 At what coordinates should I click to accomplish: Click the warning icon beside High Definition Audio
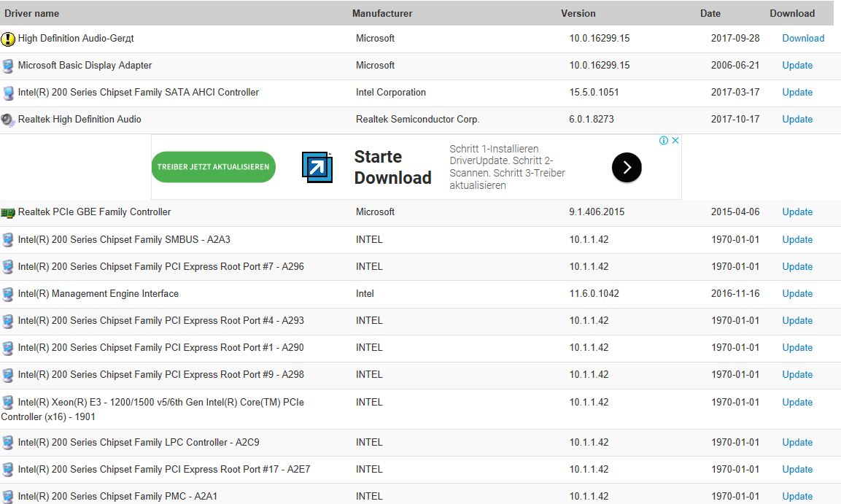click(x=8, y=39)
